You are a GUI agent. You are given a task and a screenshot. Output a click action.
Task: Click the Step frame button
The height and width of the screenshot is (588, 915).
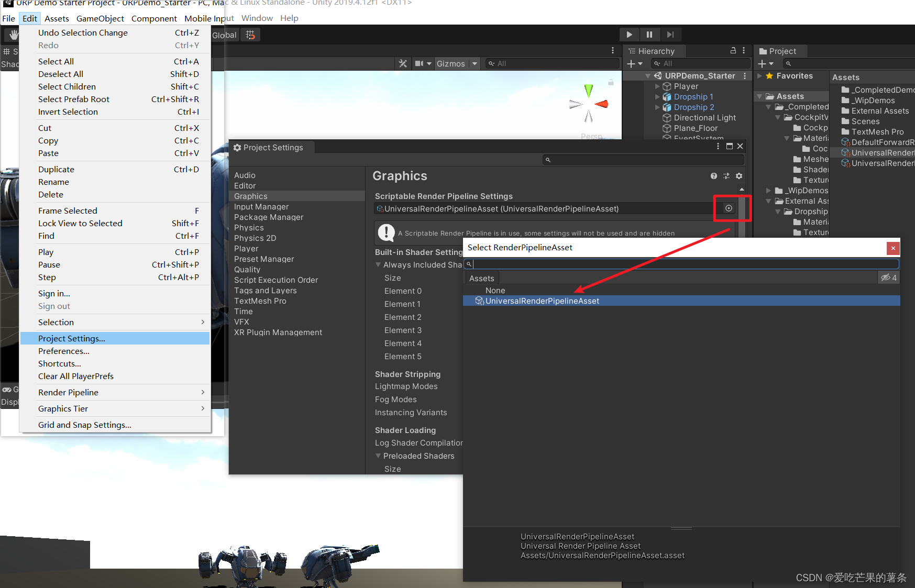(x=670, y=35)
